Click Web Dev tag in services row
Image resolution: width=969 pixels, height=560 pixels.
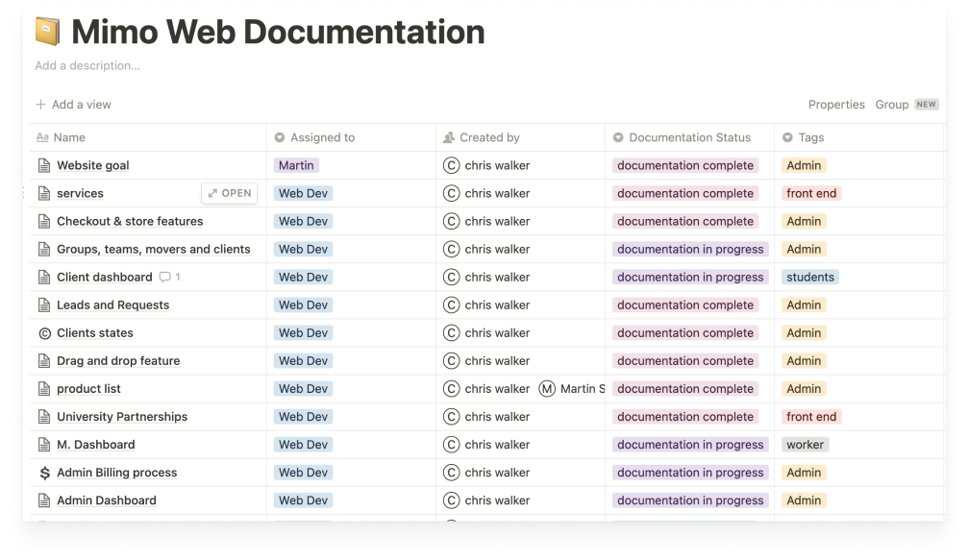(303, 193)
